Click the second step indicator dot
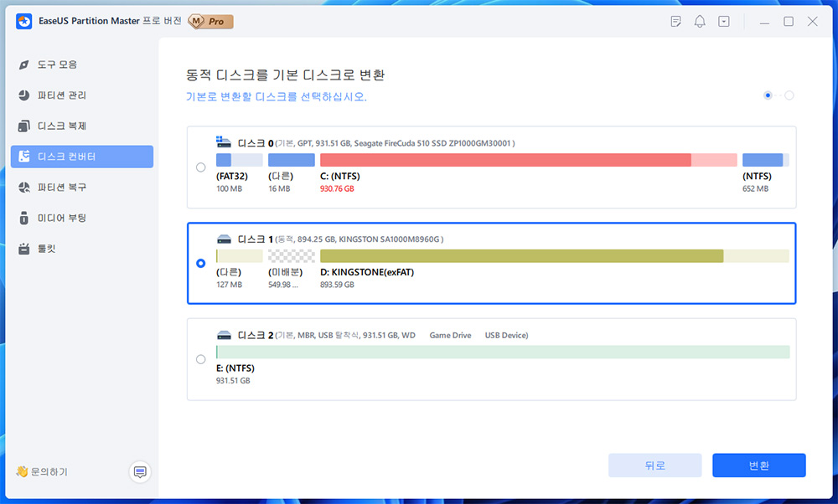The image size is (838, 504). [x=789, y=95]
